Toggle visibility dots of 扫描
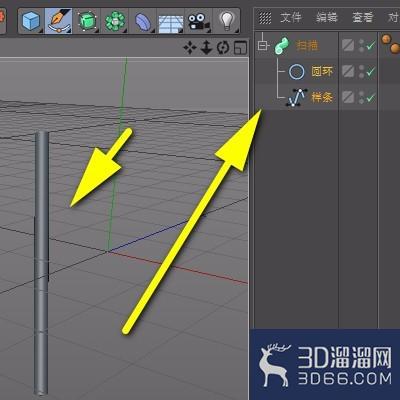 pyautogui.click(x=361, y=46)
